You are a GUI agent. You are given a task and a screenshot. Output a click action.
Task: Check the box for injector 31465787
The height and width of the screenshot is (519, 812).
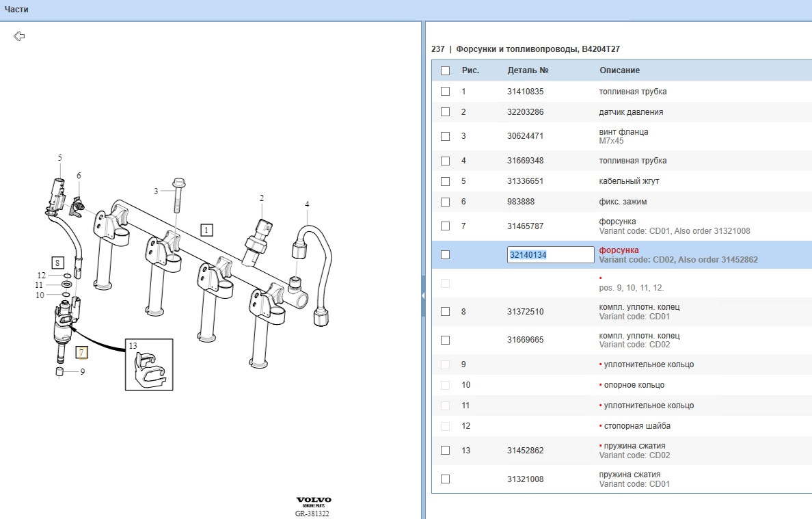click(446, 226)
